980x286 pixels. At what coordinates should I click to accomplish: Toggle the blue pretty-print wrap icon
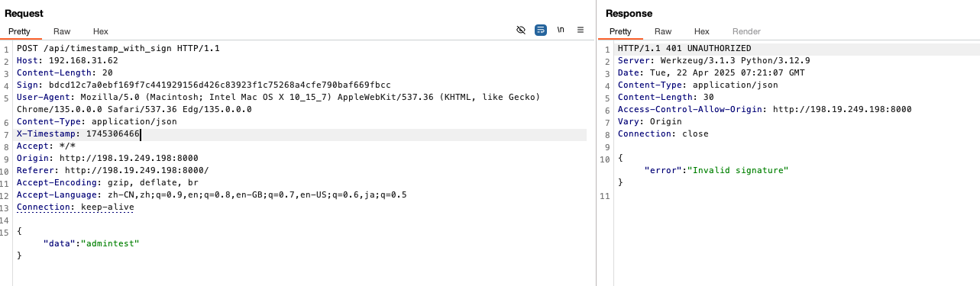[541, 30]
